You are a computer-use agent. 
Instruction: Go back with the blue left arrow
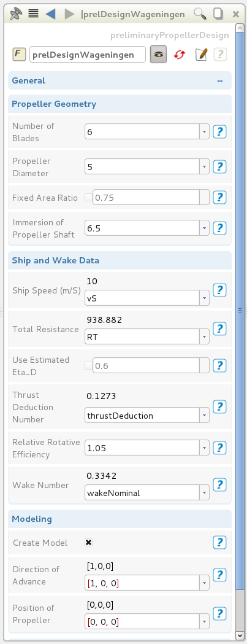(50, 14)
